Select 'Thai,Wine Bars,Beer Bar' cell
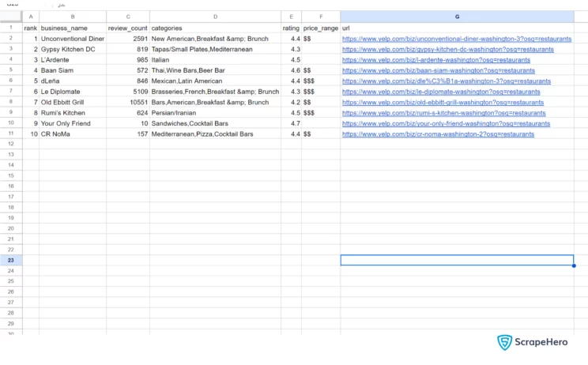This screenshot has height=365, width=588. (215, 70)
